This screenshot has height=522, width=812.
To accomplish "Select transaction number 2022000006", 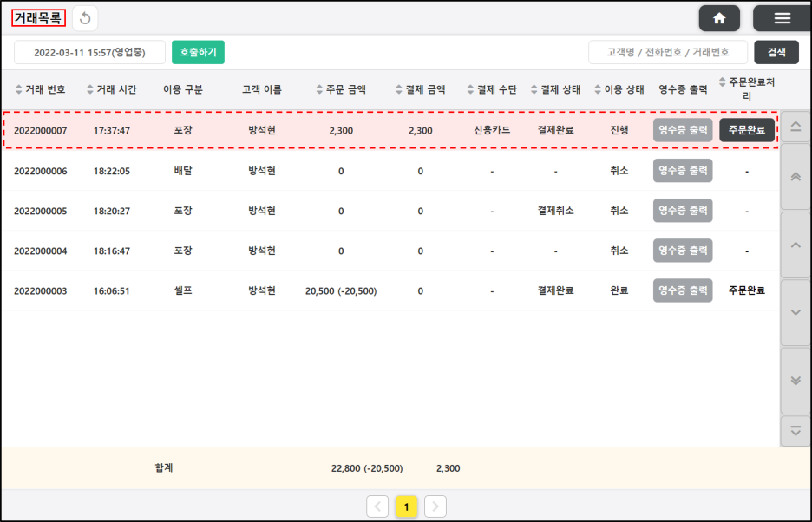I will (41, 171).
